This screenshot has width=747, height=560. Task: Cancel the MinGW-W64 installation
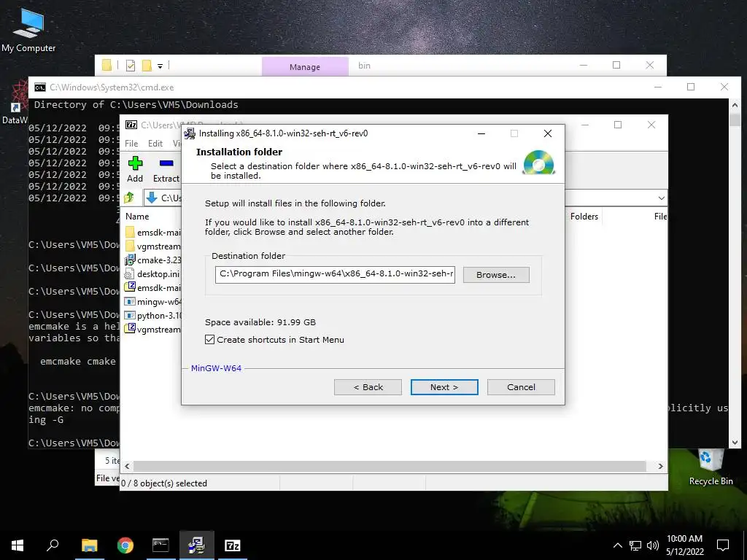coord(521,387)
